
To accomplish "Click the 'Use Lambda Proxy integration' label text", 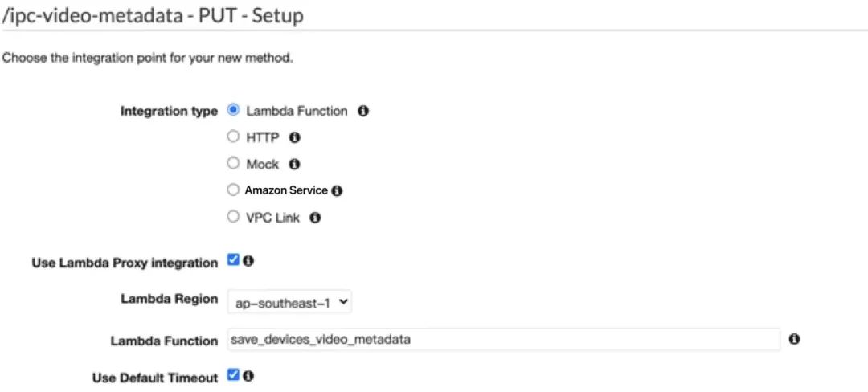I will pyautogui.click(x=125, y=263).
